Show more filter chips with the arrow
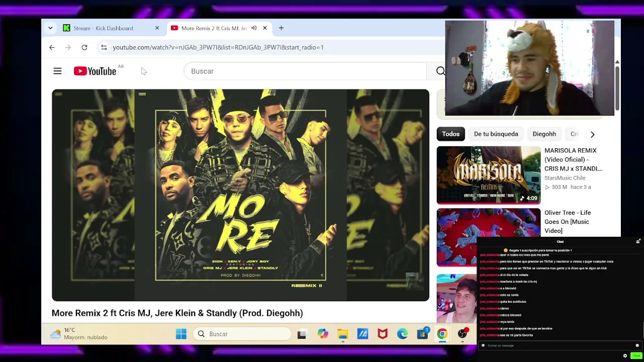This screenshot has width=644, height=362. [592, 134]
